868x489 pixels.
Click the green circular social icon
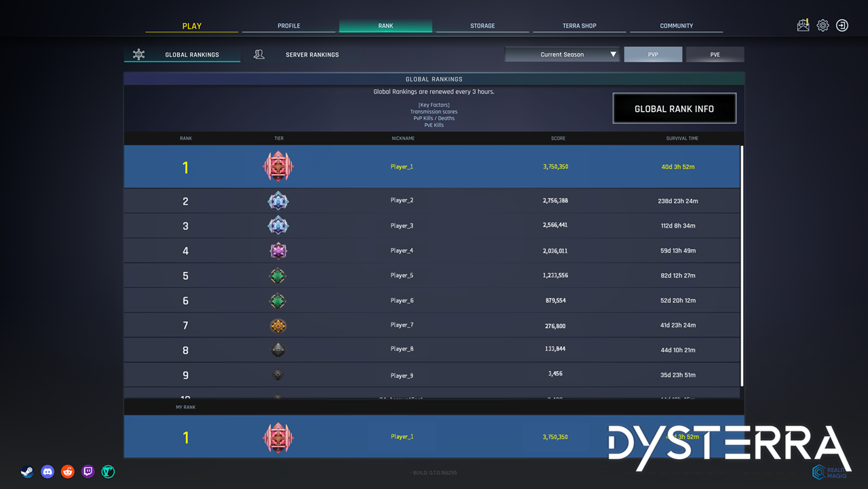108,471
